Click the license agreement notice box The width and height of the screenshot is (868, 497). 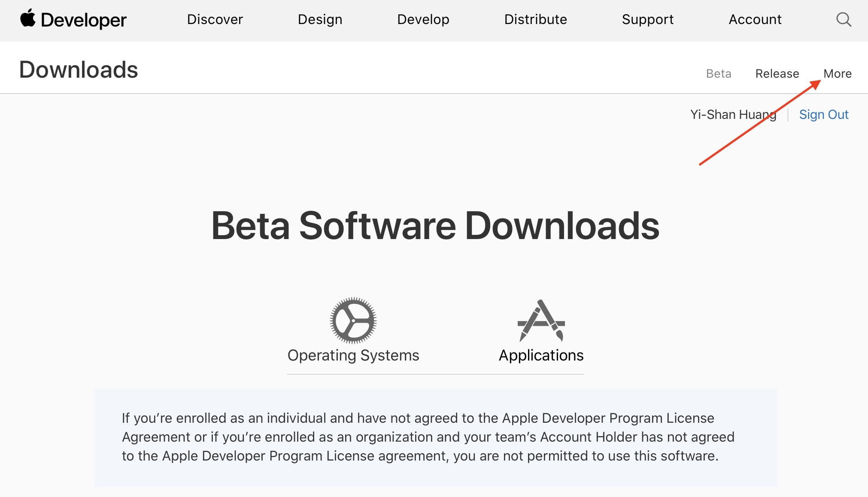pyautogui.click(x=435, y=437)
